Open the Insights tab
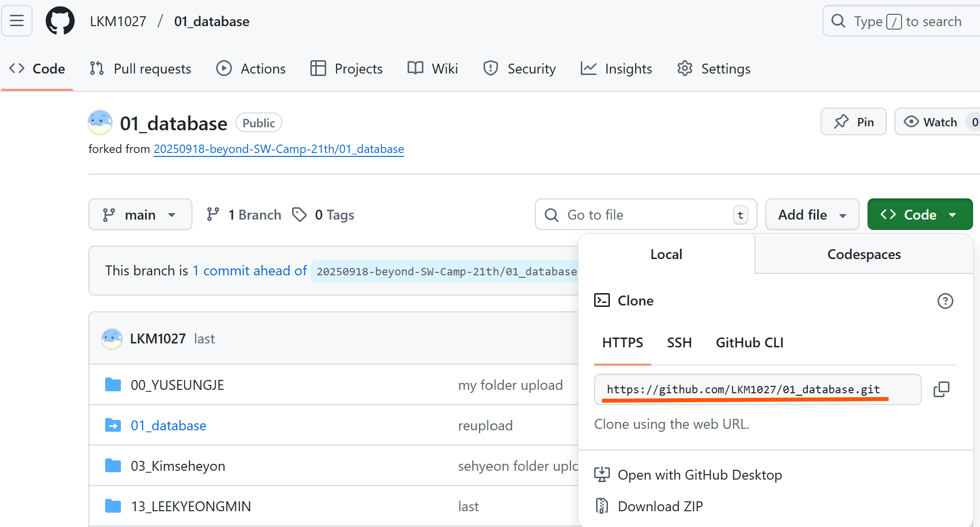 click(x=616, y=69)
